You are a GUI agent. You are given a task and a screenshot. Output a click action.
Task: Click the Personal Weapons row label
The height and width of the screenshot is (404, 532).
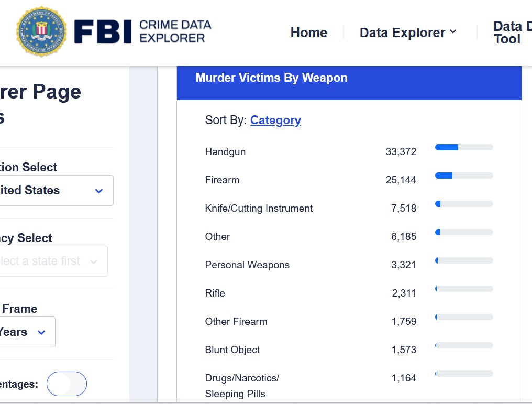(x=247, y=265)
